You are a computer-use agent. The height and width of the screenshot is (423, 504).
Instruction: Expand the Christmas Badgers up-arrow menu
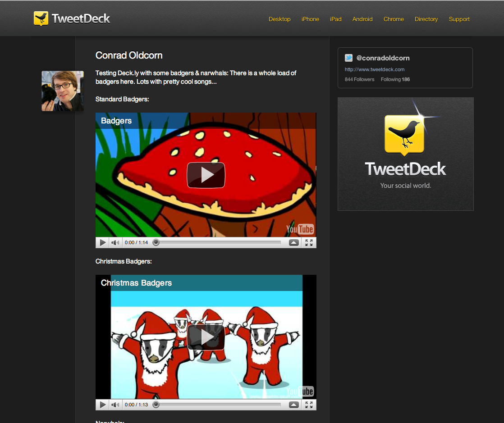tap(293, 405)
